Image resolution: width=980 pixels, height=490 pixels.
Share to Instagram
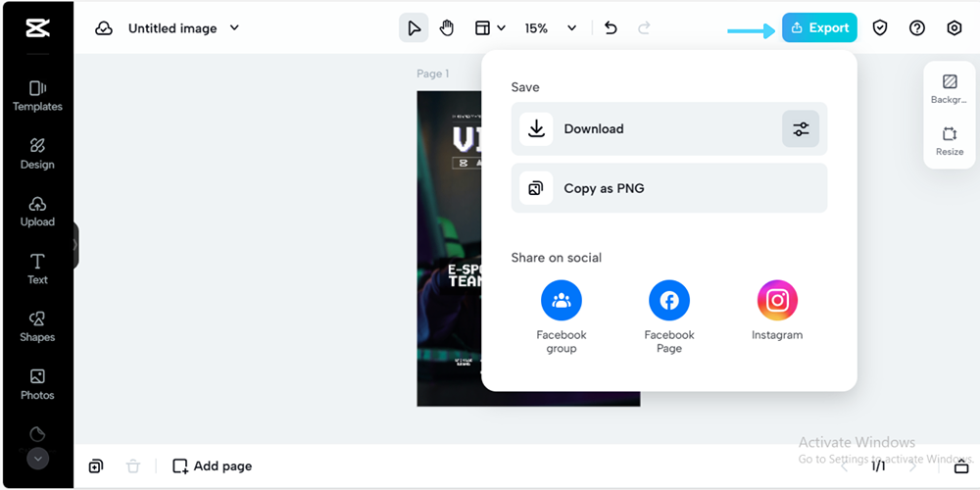pos(777,310)
